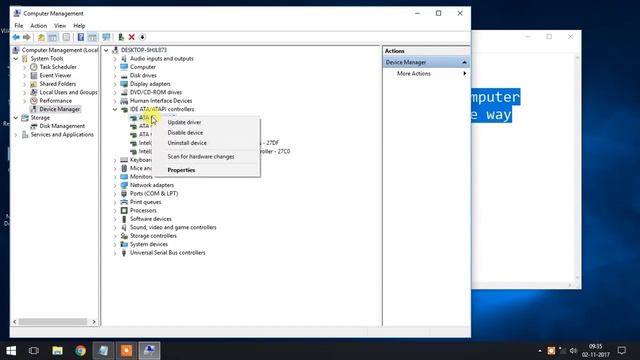640x360 pixels.
Task: Choose Update driver from context menu
Action: click(x=207, y=122)
